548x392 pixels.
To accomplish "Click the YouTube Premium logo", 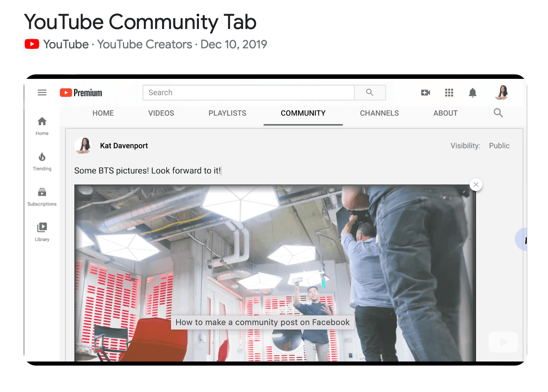I will (x=80, y=92).
